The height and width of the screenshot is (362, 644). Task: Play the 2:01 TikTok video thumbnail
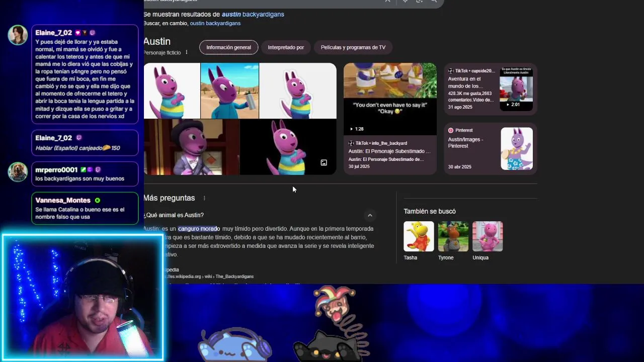pos(516,88)
